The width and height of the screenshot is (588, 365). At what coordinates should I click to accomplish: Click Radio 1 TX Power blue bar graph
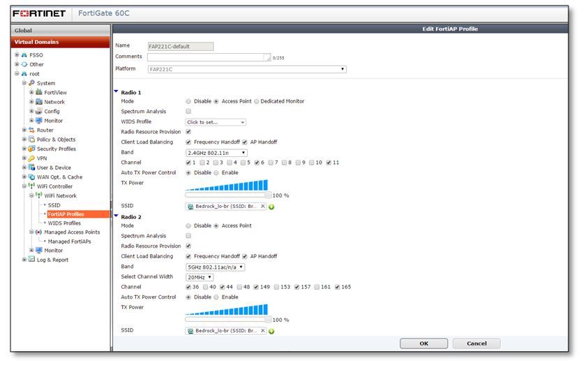click(227, 185)
